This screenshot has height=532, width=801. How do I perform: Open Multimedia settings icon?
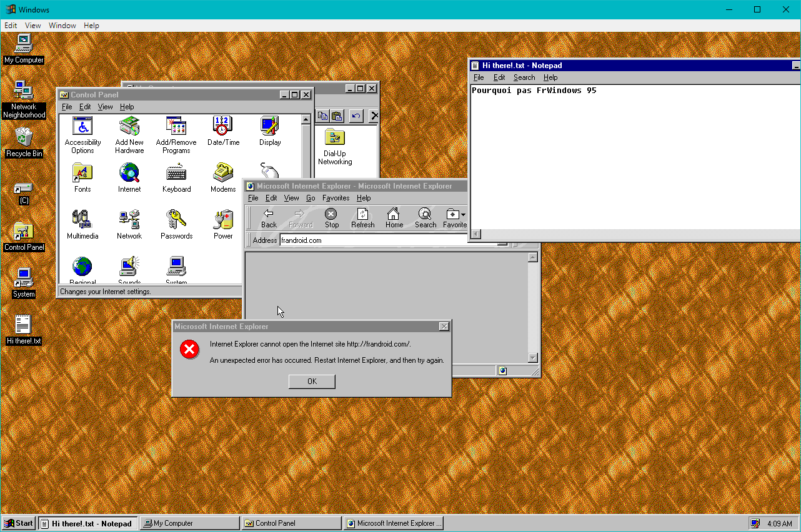click(x=82, y=225)
